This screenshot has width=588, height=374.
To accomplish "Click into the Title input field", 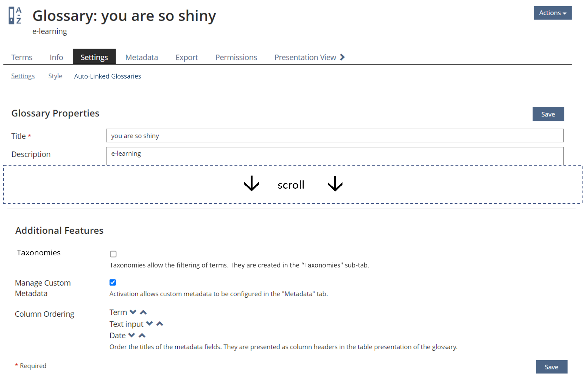I will [x=335, y=136].
